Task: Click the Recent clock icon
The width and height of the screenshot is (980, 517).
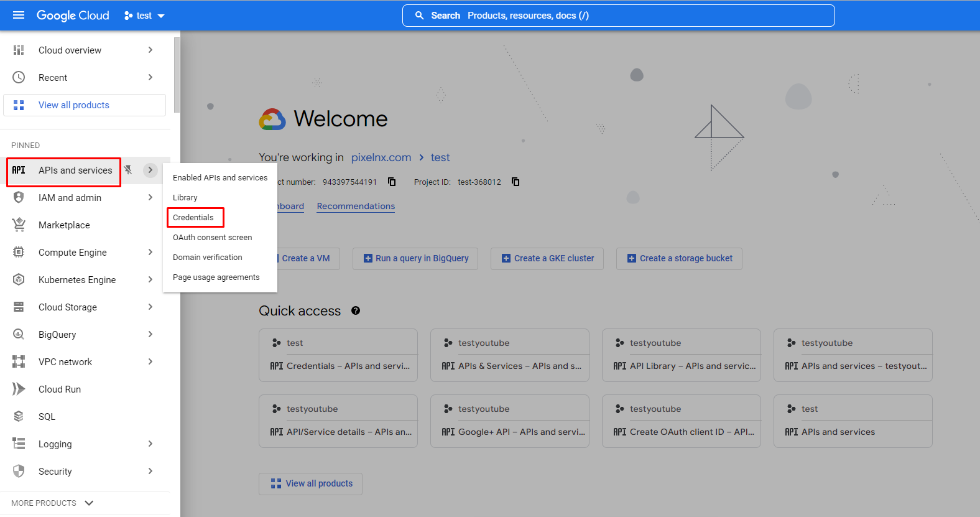Action: [19, 77]
